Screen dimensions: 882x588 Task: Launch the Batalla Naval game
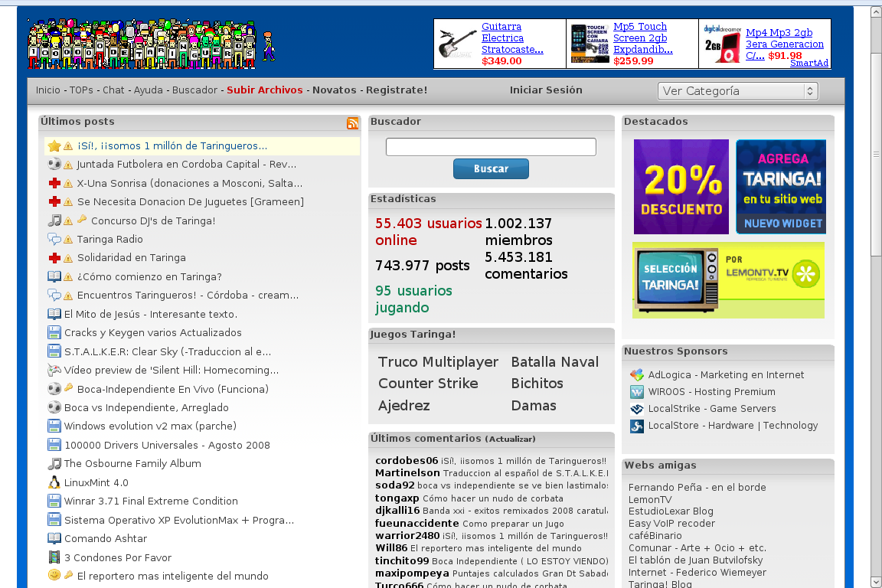554,362
